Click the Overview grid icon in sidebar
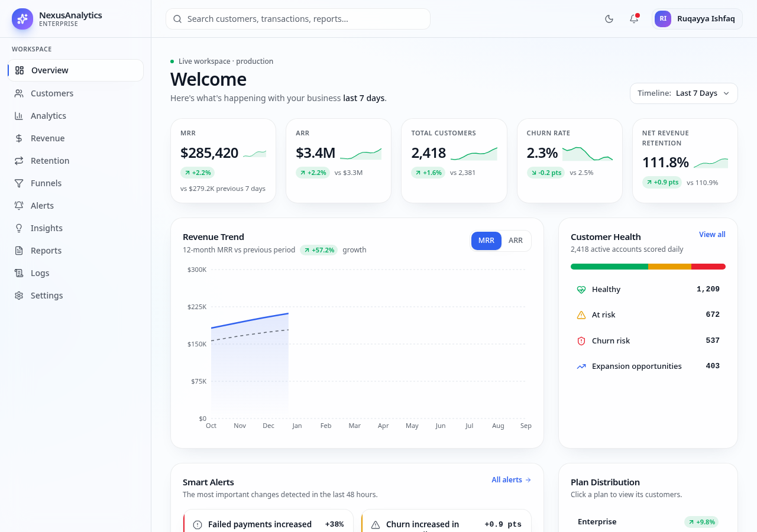 pyautogui.click(x=20, y=70)
